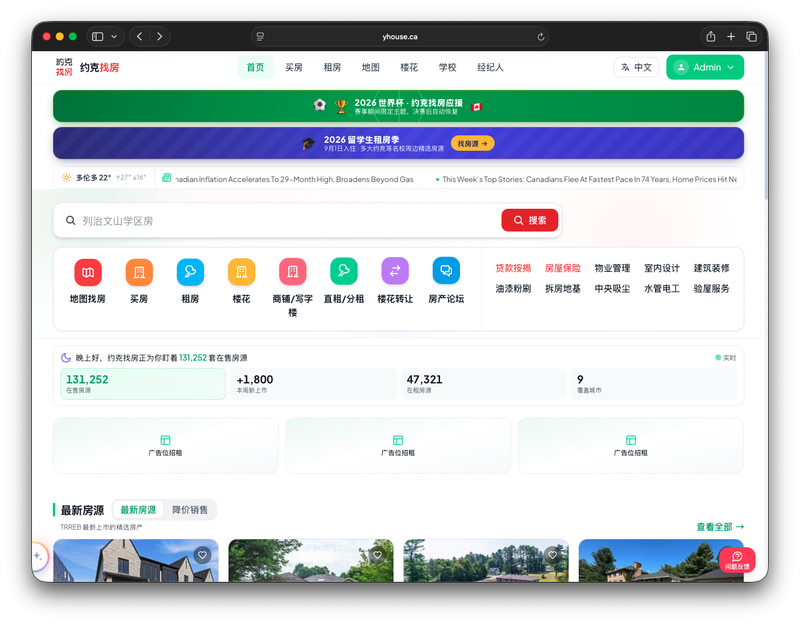Go back with Safari back arrow

[139, 37]
